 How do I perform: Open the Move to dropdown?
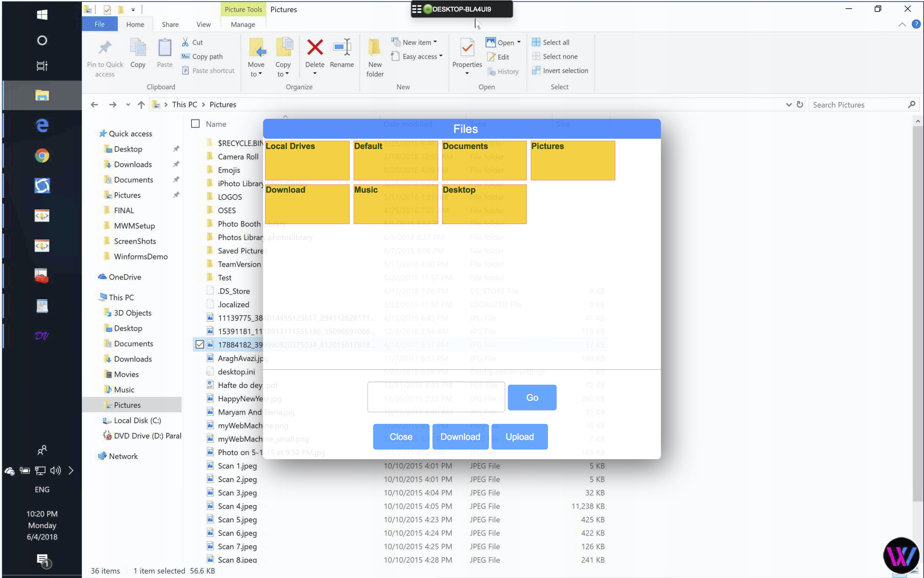click(x=256, y=69)
